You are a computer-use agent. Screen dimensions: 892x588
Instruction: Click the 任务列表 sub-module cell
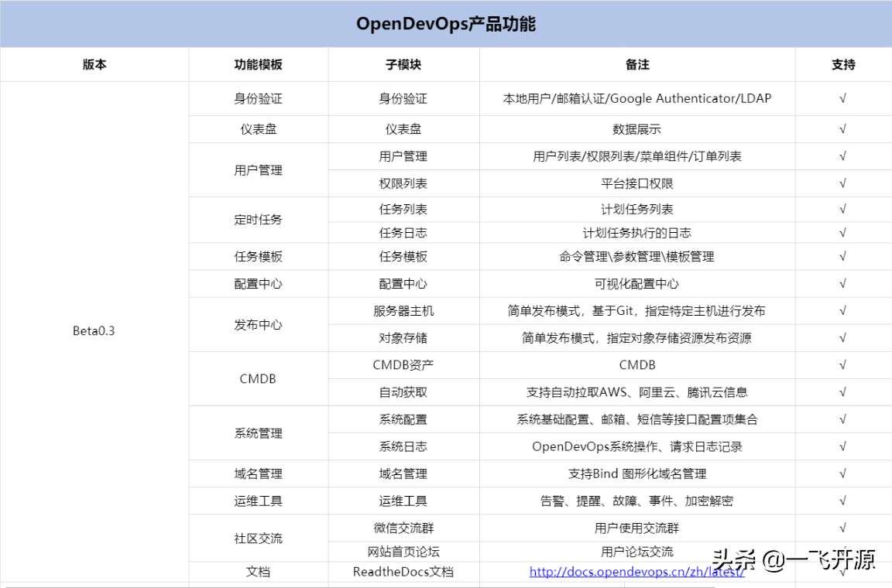tap(403, 209)
